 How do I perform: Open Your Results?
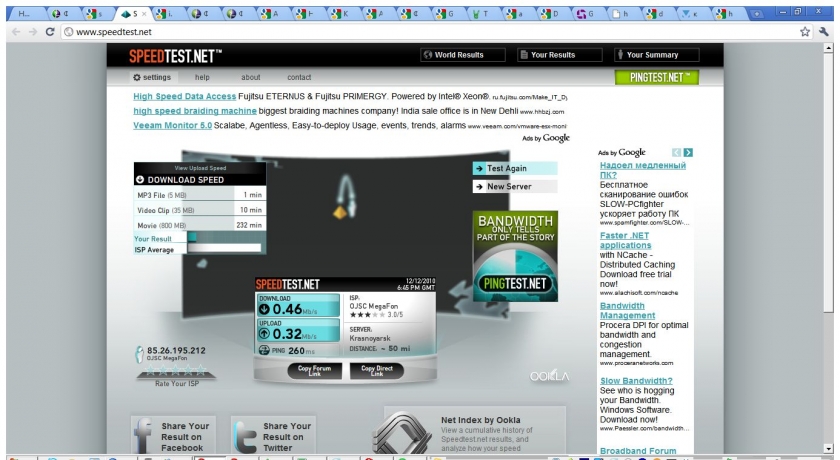[x=560, y=55]
